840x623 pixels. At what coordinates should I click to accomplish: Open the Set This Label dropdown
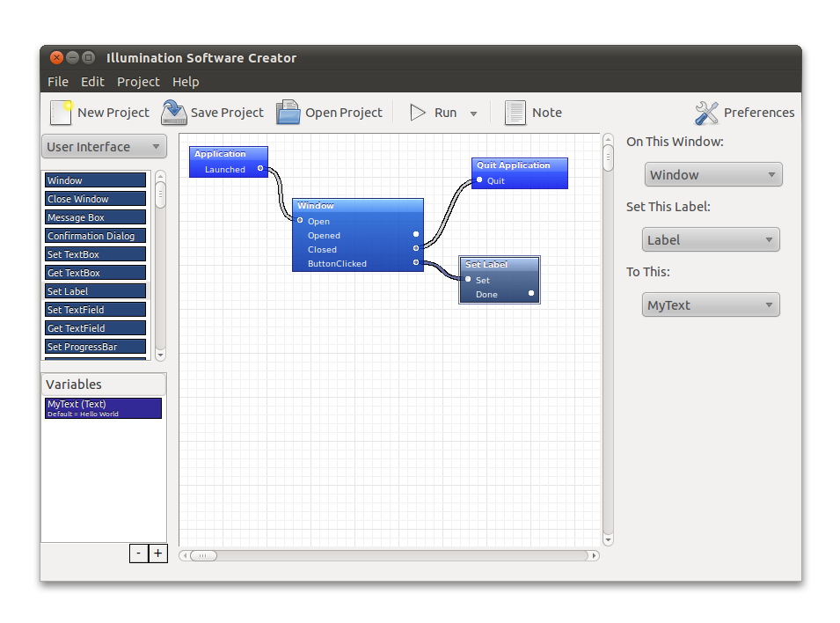pos(711,239)
